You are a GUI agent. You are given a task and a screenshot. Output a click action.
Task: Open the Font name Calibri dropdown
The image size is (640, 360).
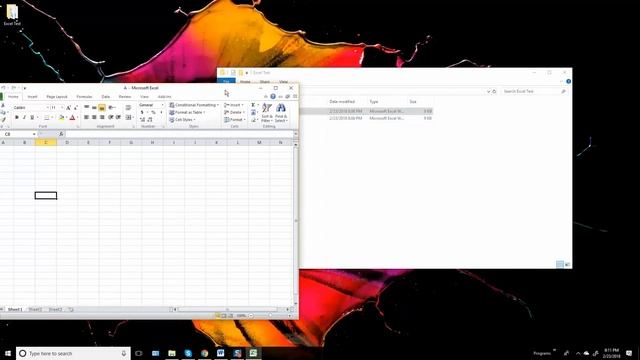[x=47, y=107]
